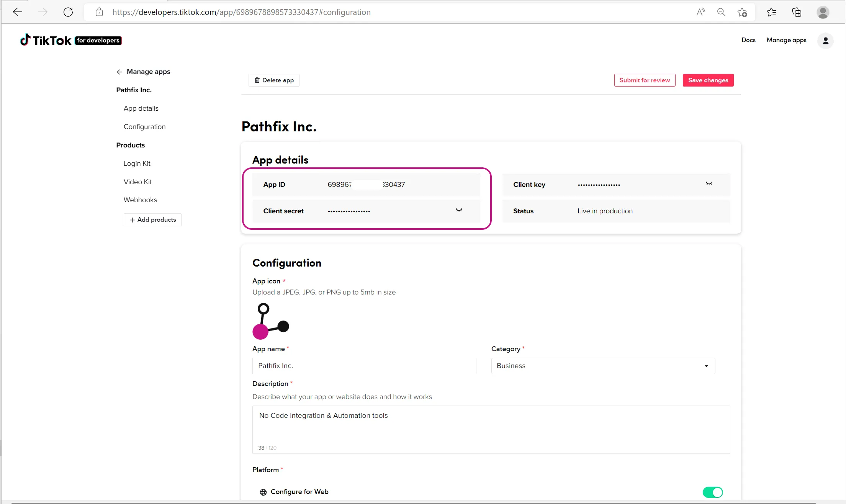Open the Collections icon
The image size is (846, 504).
click(x=797, y=12)
